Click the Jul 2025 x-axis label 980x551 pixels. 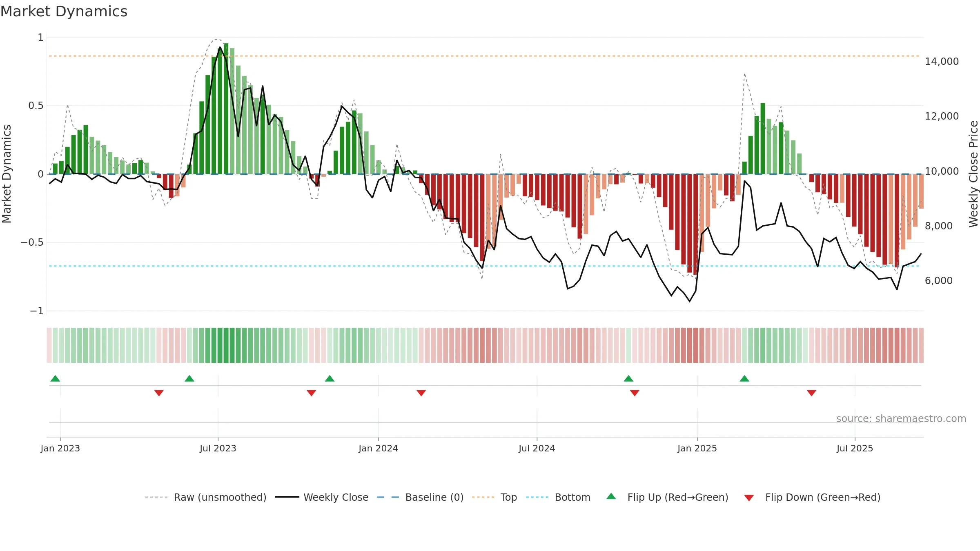click(x=855, y=448)
